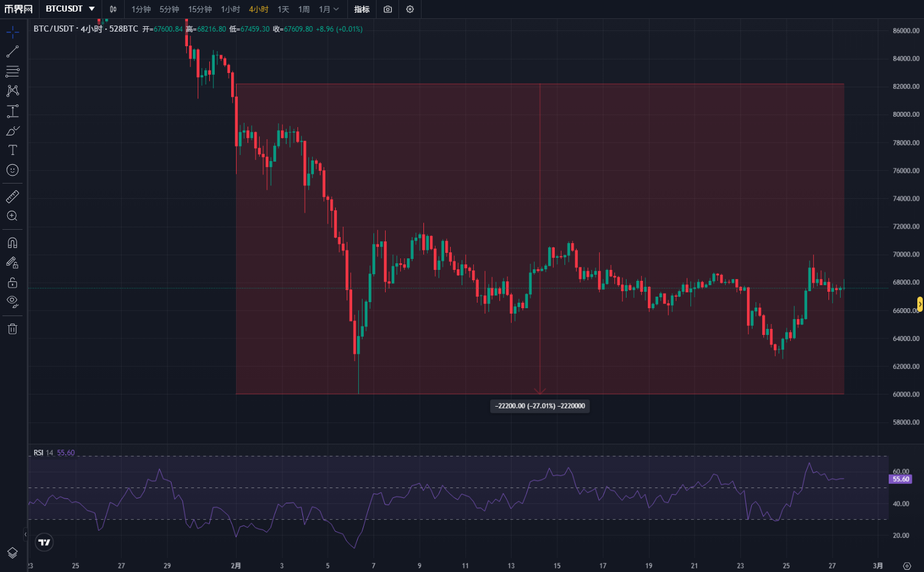
Task: Click the yellow side panel arrow on the right edge
Action: (x=920, y=304)
